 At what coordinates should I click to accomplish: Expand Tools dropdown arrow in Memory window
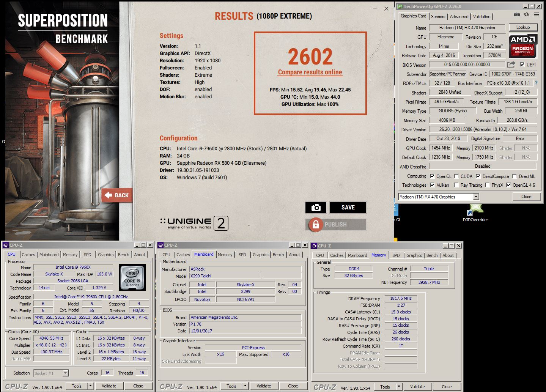click(399, 387)
